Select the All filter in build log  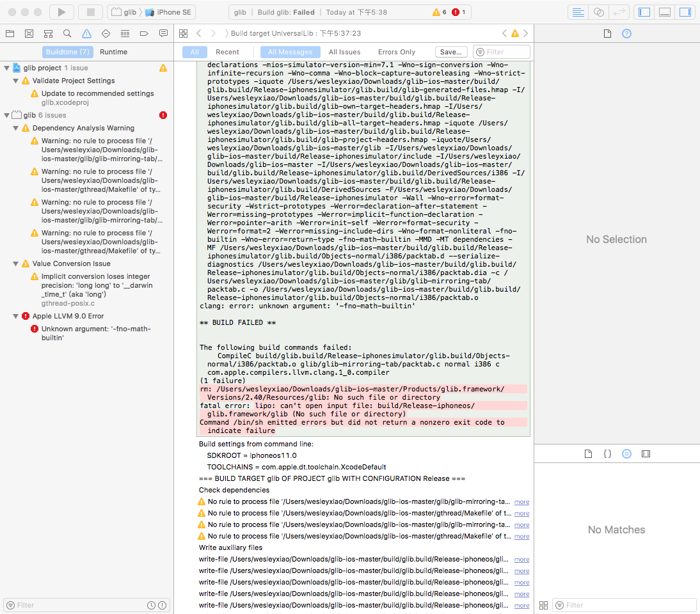[195, 52]
